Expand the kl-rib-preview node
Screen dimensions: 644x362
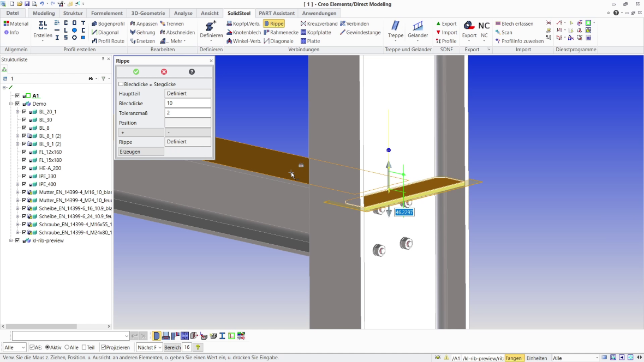point(11,240)
